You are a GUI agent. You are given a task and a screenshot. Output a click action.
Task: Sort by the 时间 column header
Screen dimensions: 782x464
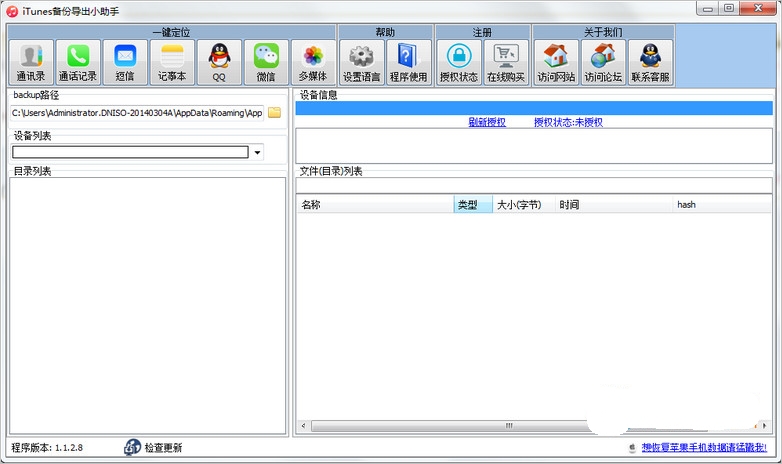[614, 205]
